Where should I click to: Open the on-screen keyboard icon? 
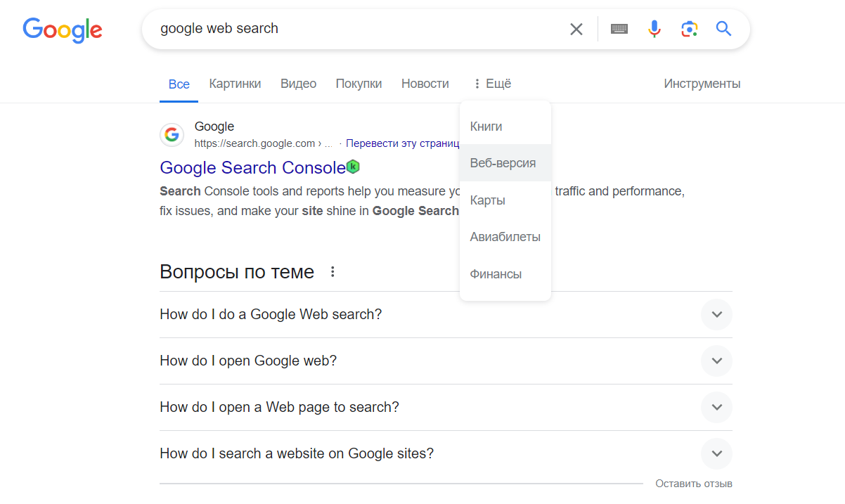click(x=619, y=29)
